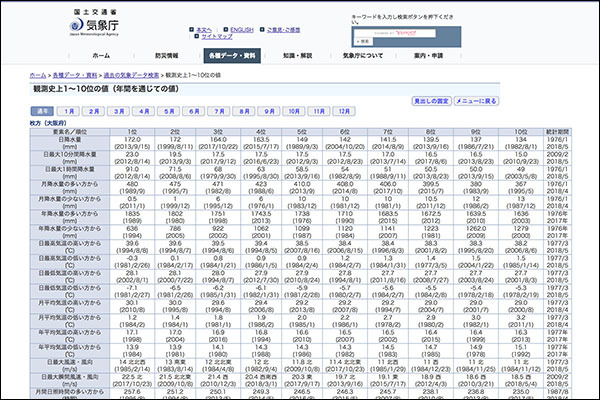The height and width of the screenshot is (400, 600).
Task: Open the 知識・解説 navigation tab
Action: [x=297, y=55]
